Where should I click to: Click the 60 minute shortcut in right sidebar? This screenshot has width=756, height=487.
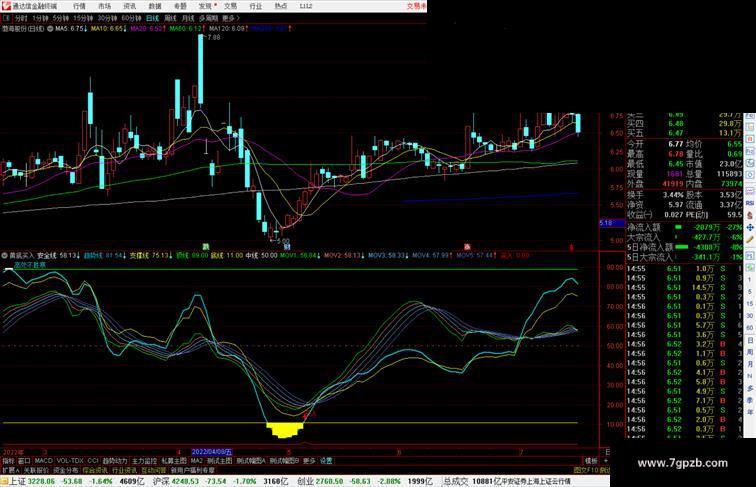(x=750, y=328)
